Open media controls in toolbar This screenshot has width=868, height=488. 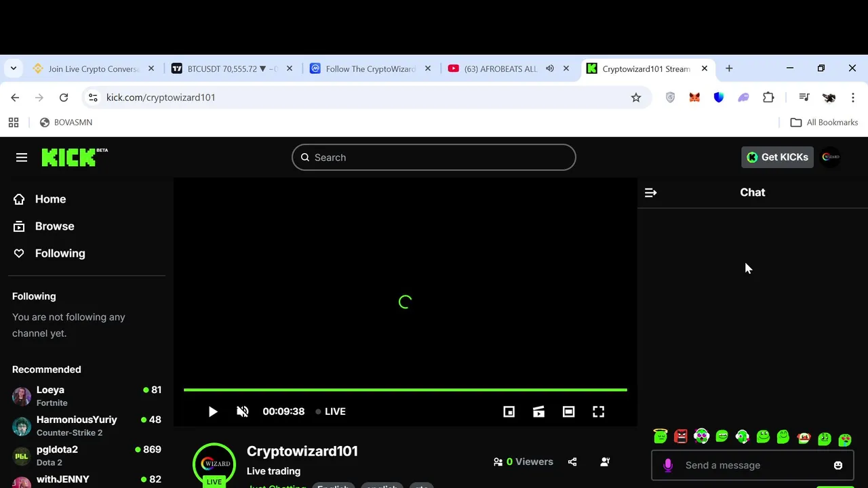pyautogui.click(x=804, y=98)
